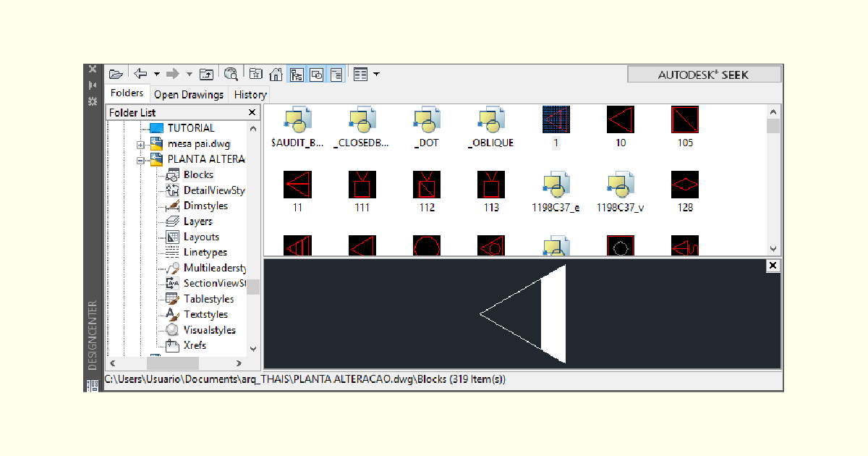Select block thumbnail named 111
Viewport: 868px width, 456px height.
362,185
